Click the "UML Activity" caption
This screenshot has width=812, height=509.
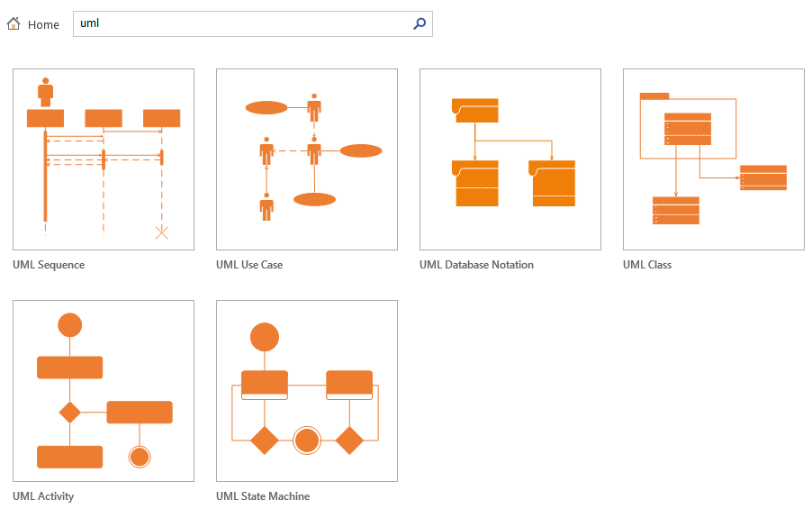coord(43,496)
